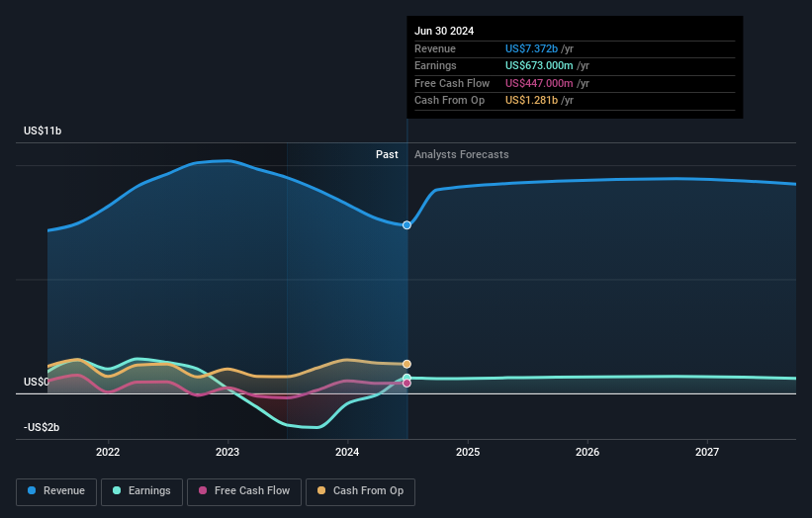Click the US$1.281b cash from op value

531,101
